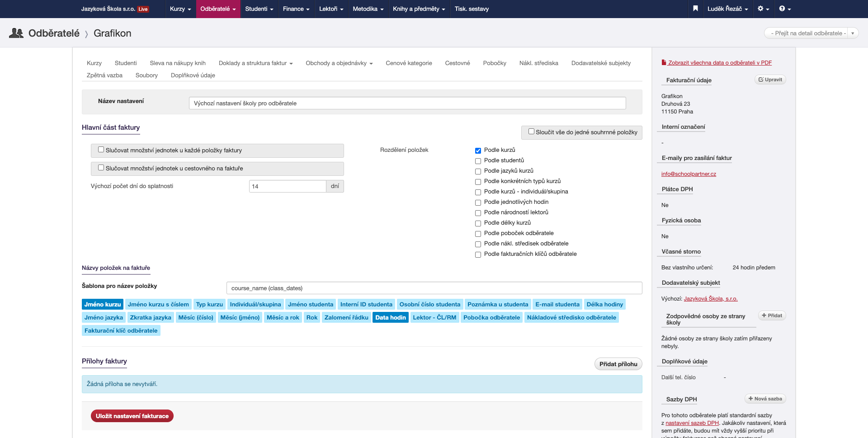Insert Fakturační klíč odběratele tag
Image resolution: width=868 pixels, height=438 pixels.
pos(121,330)
